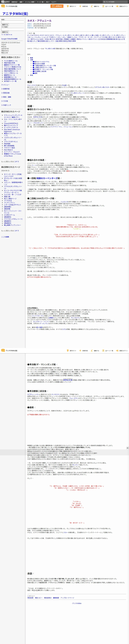Image resolution: width=129 pixels, height=644 pixels.
Task: Open the ポケモンカードGB2 GR団参上! sidebar link
Action: tap(13, 179)
